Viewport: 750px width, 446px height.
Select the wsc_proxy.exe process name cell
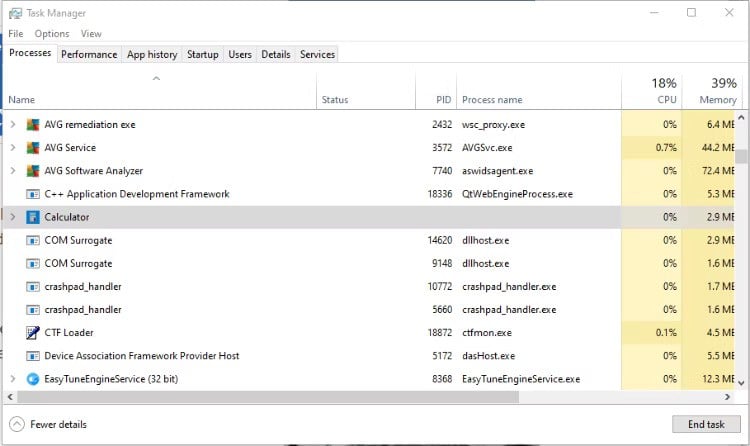pyautogui.click(x=493, y=124)
